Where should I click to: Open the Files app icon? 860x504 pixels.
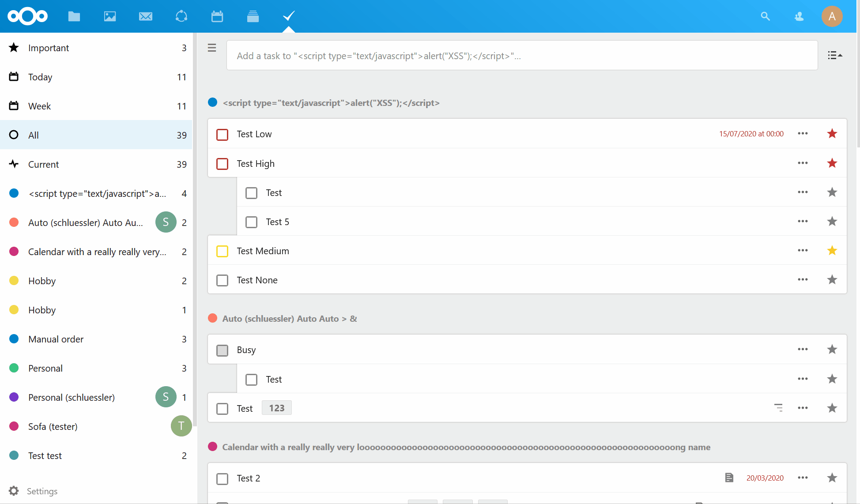pyautogui.click(x=74, y=16)
